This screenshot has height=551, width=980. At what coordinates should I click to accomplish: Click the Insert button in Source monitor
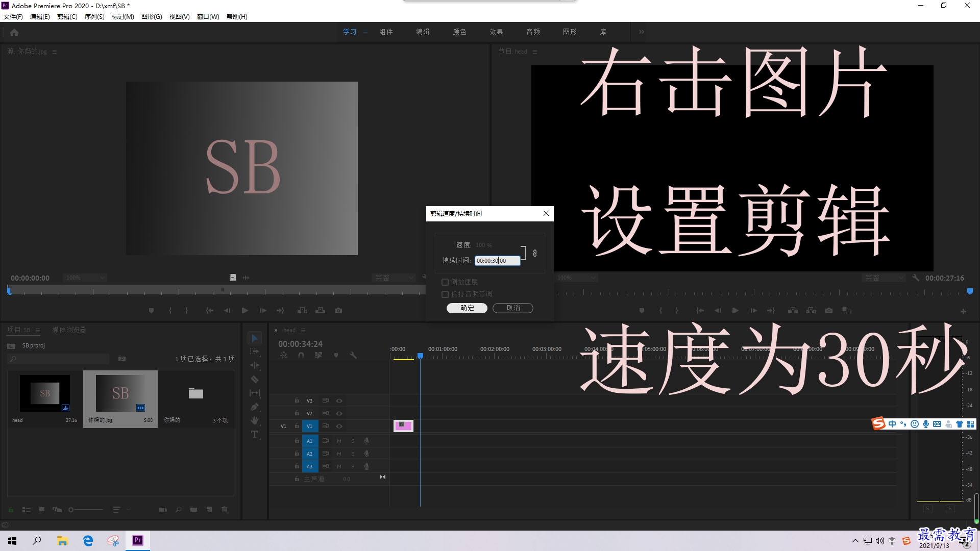click(x=302, y=310)
